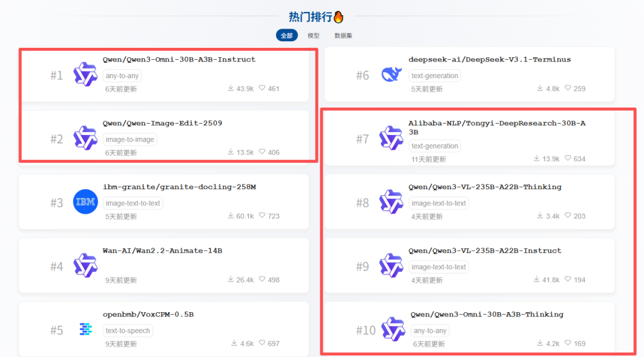Click heart icon next to 203

click(x=568, y=216)
